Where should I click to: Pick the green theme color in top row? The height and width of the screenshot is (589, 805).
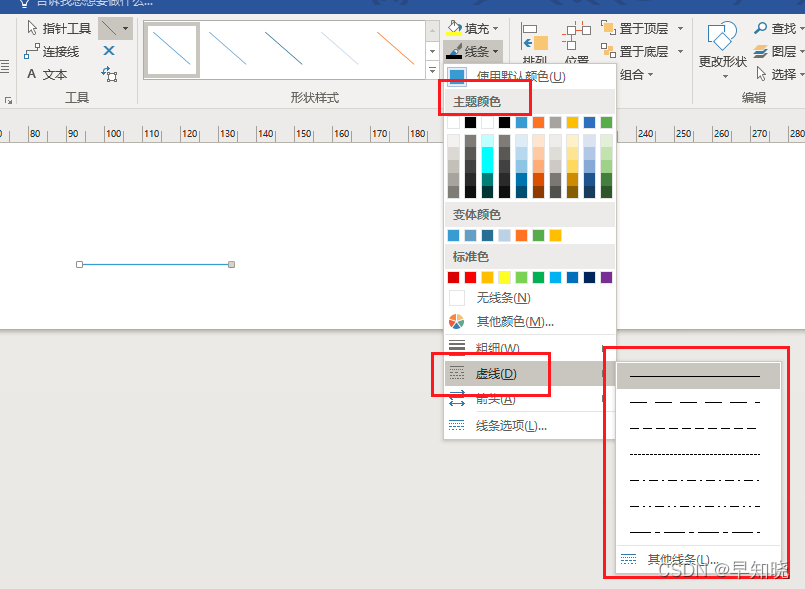coord(606,122)
